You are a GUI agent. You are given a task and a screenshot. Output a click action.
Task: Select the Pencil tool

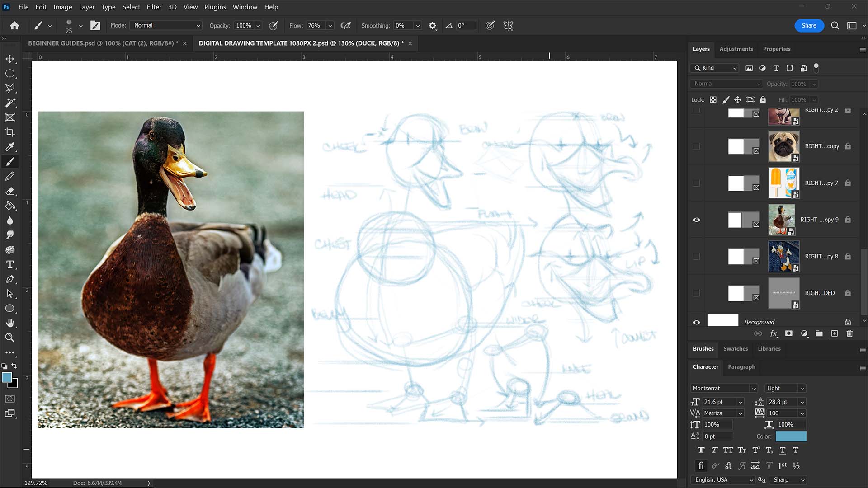[10, 176]
